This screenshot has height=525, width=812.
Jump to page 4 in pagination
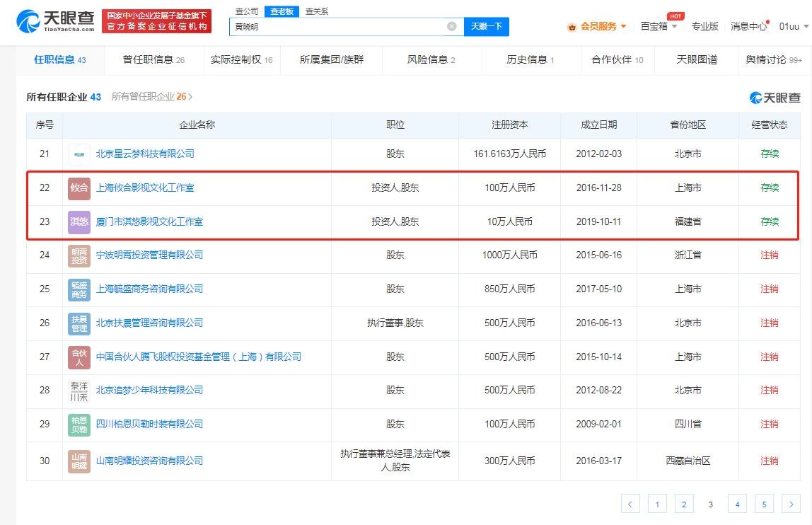coord(737,504)
